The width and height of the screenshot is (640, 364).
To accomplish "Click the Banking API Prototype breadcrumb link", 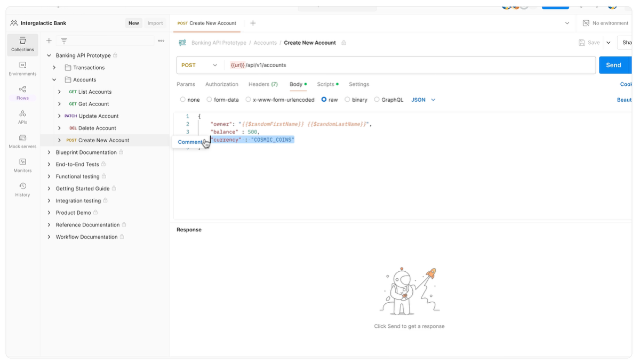I will (x=219, y=43).
